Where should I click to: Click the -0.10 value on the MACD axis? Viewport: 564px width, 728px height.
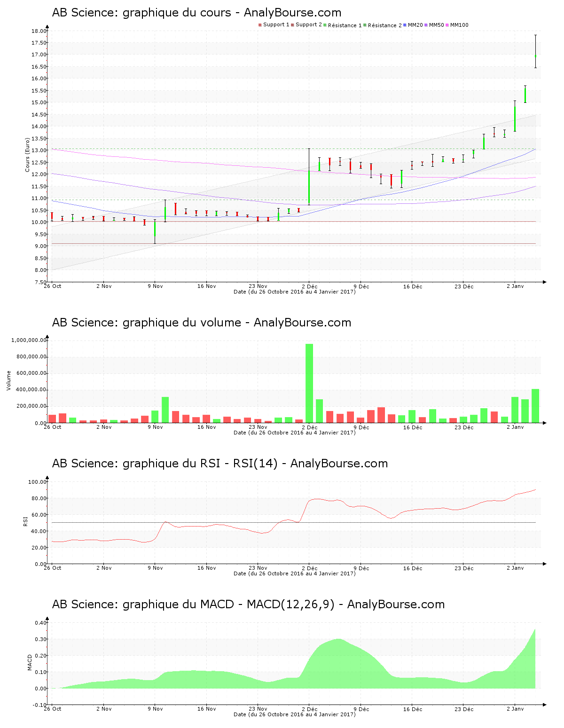[x=40, y=705]
